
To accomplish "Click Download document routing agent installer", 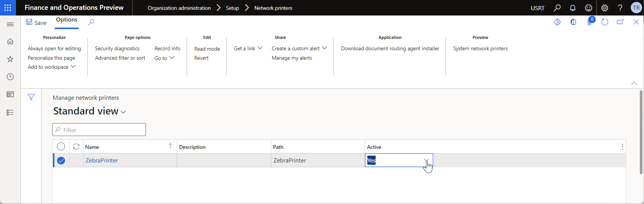I will click(390, 48).
